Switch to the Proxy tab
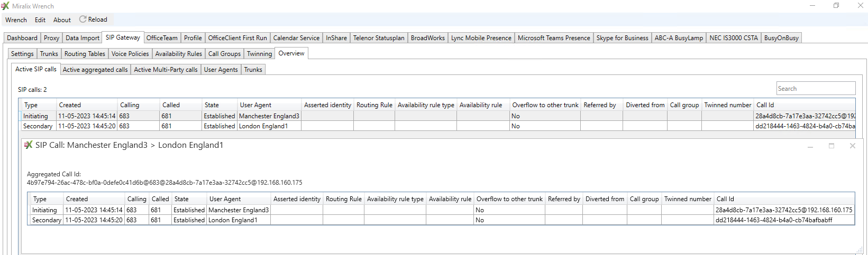Image resolution: width=868 pixels, height=255 pixels. click(51, 38)
